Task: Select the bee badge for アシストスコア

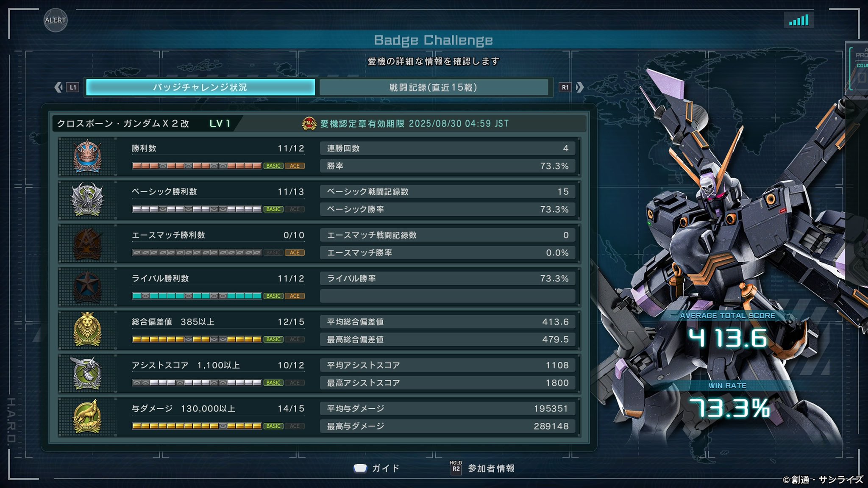Action: [x=87, y=373]
